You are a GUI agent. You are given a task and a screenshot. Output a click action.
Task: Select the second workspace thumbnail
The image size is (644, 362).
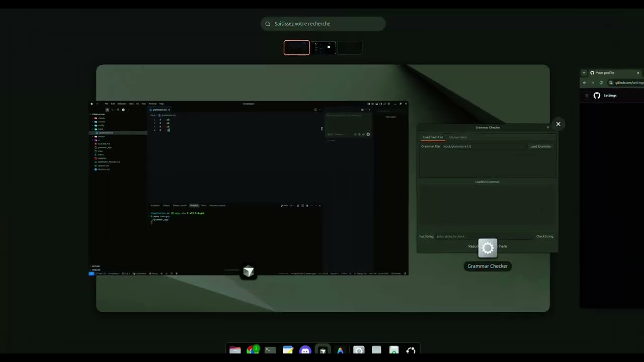324,48
